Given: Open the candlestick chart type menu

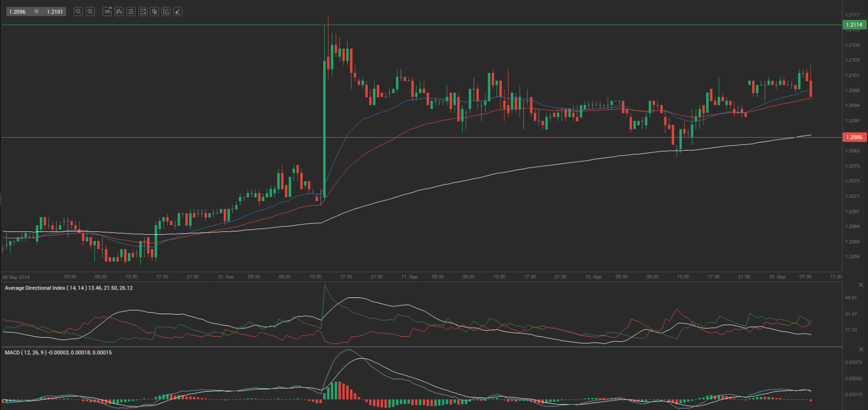Looking at the screenshot, I should (119, 12).
